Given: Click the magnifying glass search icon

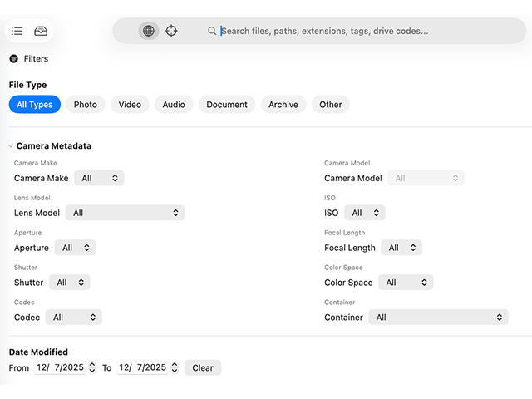Looking at the screenshot, I should pyautogui.click(x=212, y=31).
